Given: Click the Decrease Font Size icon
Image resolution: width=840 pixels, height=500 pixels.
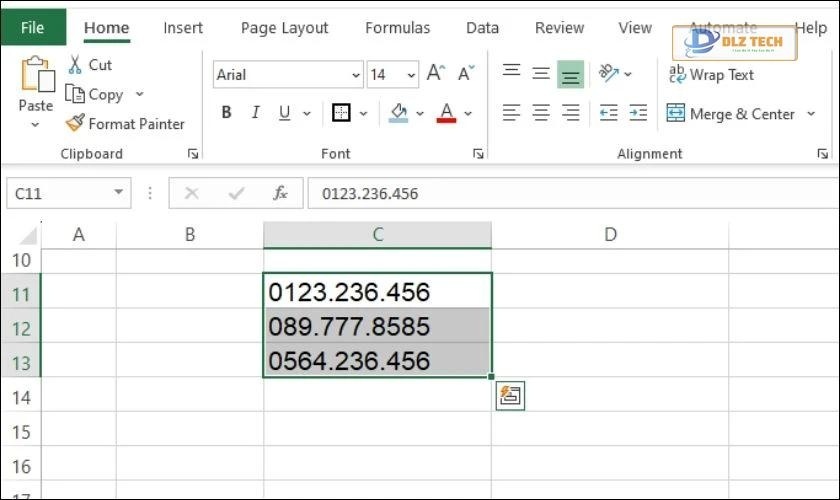Looking at the screenshot, I should click(x=466, y=74).
